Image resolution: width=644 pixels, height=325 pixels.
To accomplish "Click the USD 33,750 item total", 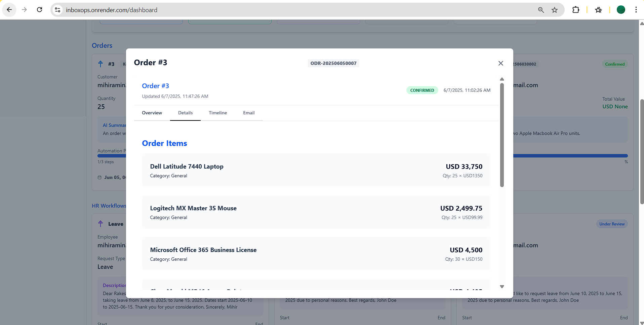I will click(x=464, y=167).
